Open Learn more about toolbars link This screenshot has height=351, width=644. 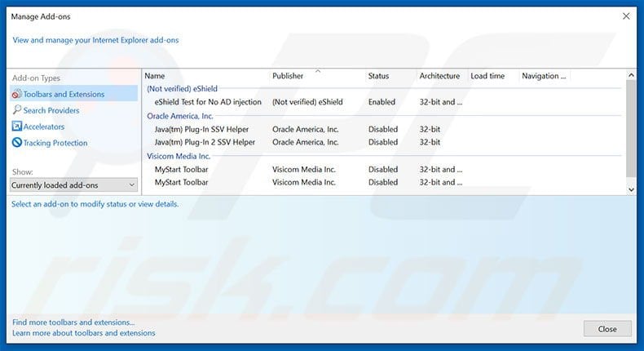pyautogui.click(x=83, y=333)
